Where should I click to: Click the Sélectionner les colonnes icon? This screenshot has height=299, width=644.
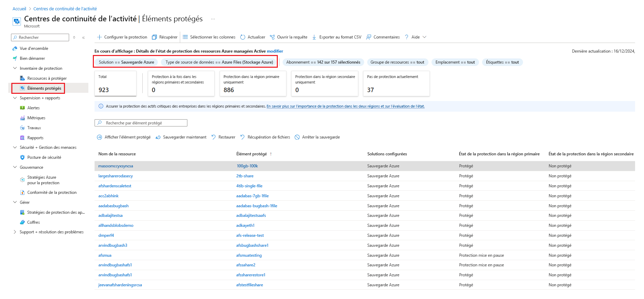(185, 37)
